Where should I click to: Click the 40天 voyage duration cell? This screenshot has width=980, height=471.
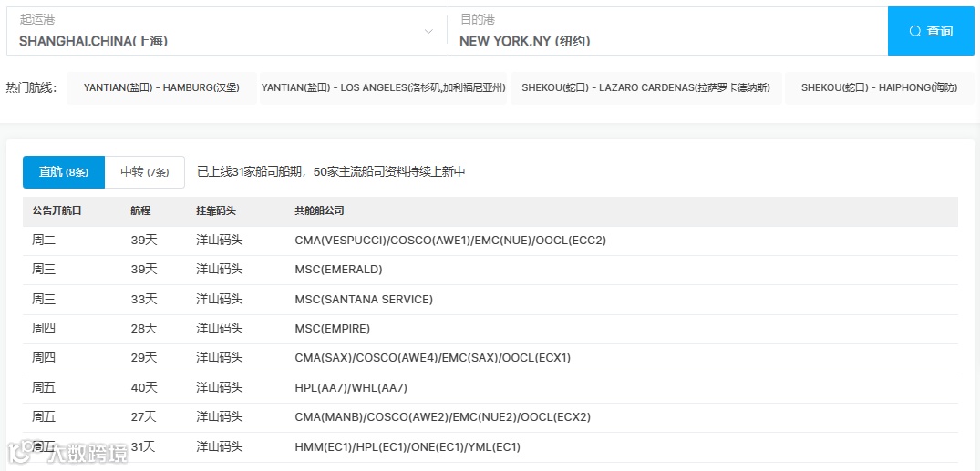(144, 388)
